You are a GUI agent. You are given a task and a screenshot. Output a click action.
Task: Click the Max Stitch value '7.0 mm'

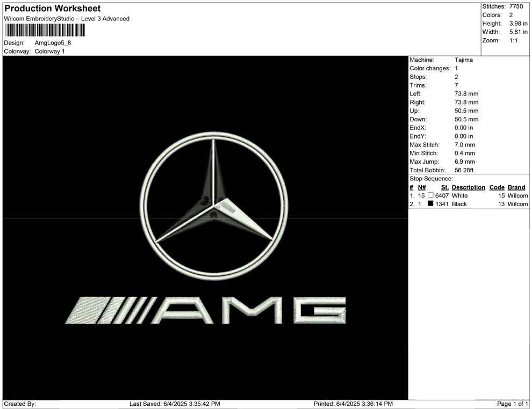tap(465, 145)
